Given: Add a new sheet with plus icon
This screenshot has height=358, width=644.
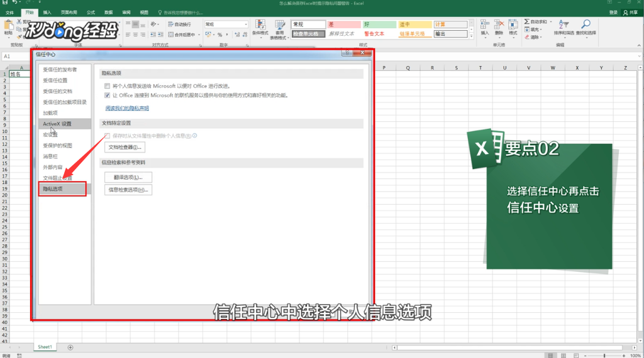Looking at the screenshot, I should [x=70, y=347].
